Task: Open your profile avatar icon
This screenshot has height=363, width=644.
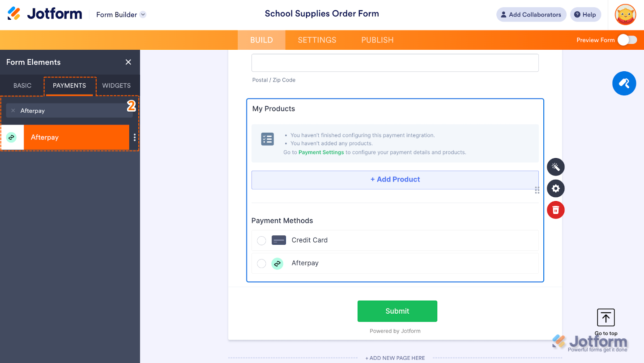Action: pyautogui.click(x=625, y=14)
